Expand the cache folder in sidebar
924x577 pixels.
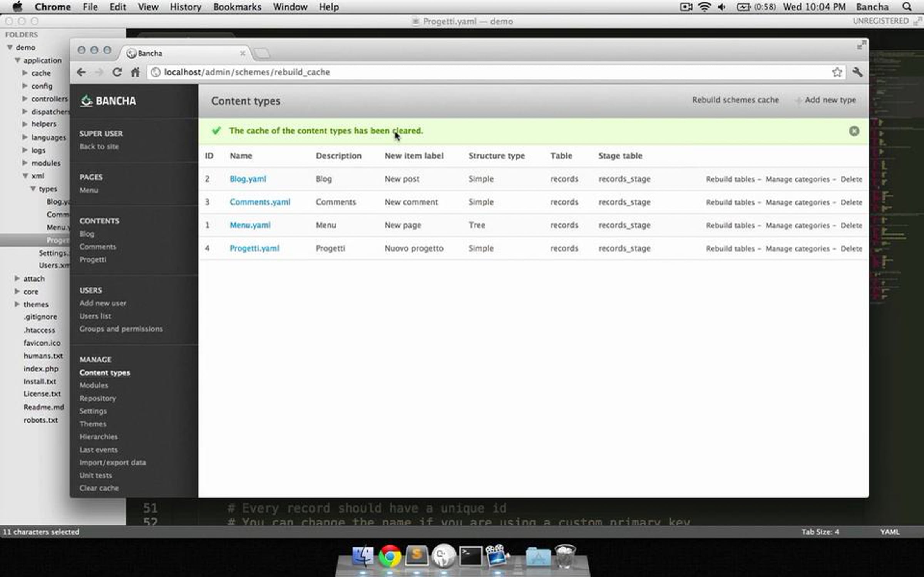point(25,73)
